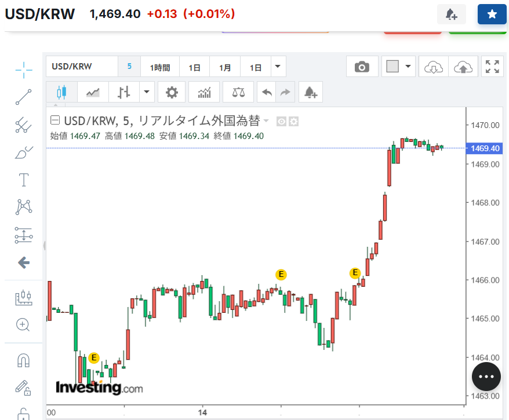Screen dimensions: 509x420
Task: Pick the text annotation tool
Action: click(x=24, y=180)
